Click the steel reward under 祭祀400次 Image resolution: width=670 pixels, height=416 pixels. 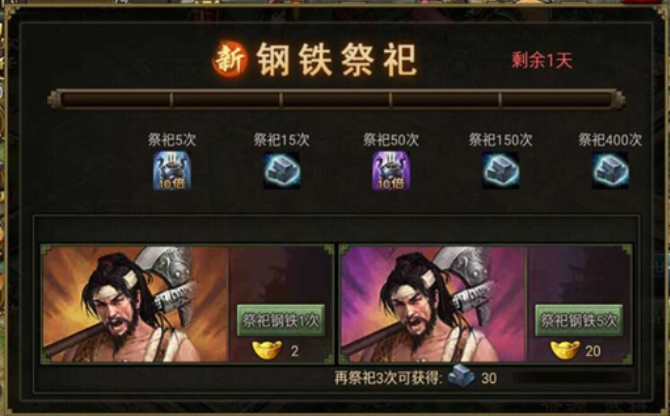(x=610, y=170)
